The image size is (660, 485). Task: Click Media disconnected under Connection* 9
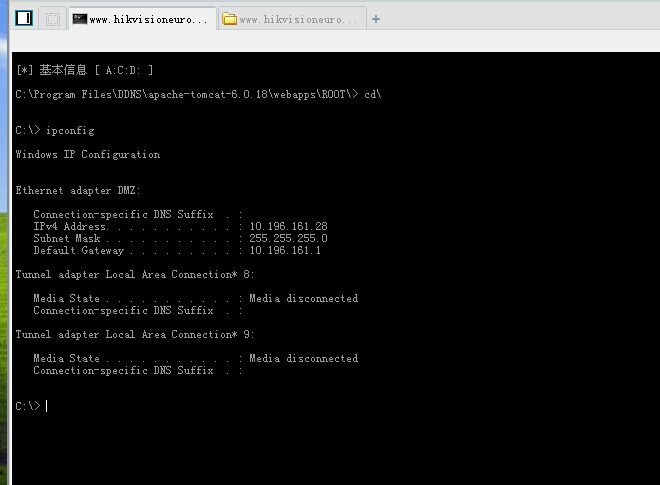(x=303, y=358)
